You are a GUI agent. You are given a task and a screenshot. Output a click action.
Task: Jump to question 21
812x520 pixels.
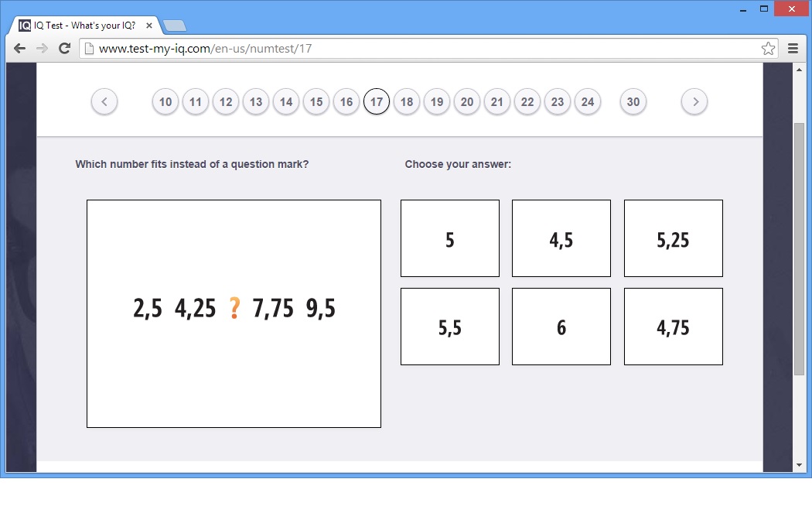pos(497,101)
